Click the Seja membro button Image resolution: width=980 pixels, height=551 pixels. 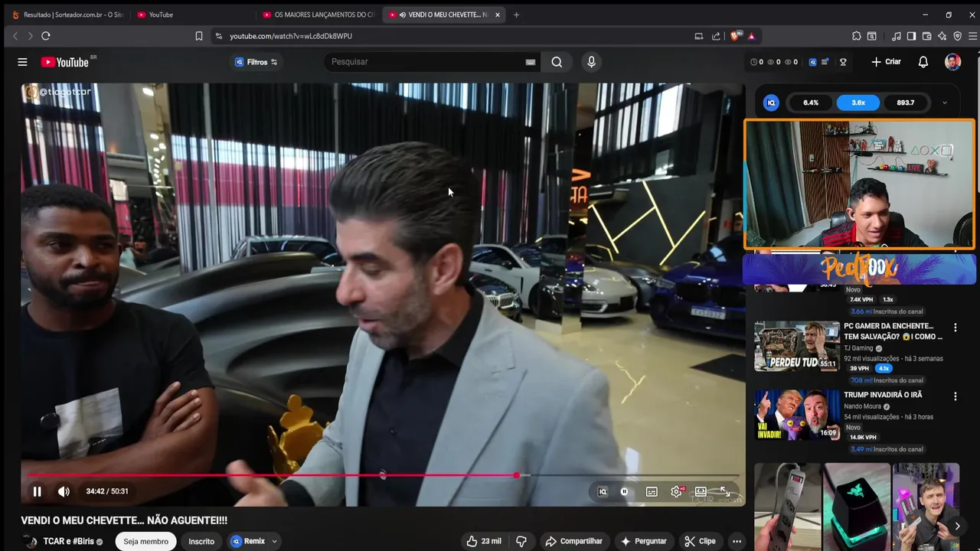[145, 541]
